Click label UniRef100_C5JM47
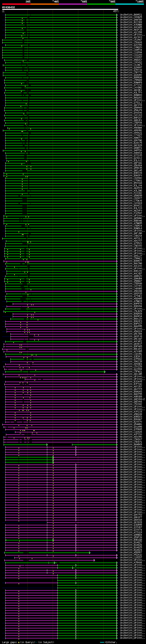Image resolution: width=146 pixels, height=644 pixels. pyautogui.click(x=131, y=40)
